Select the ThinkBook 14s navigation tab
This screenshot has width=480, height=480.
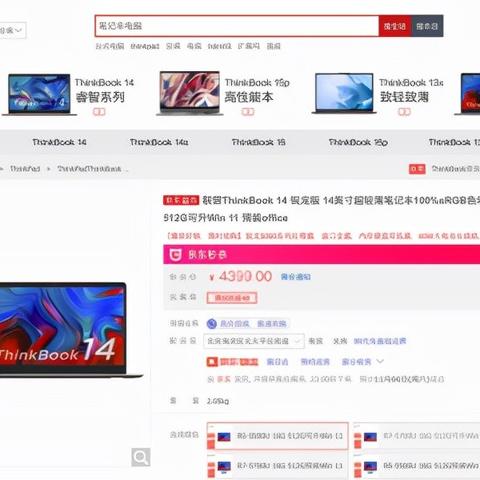tap(159, 142)
